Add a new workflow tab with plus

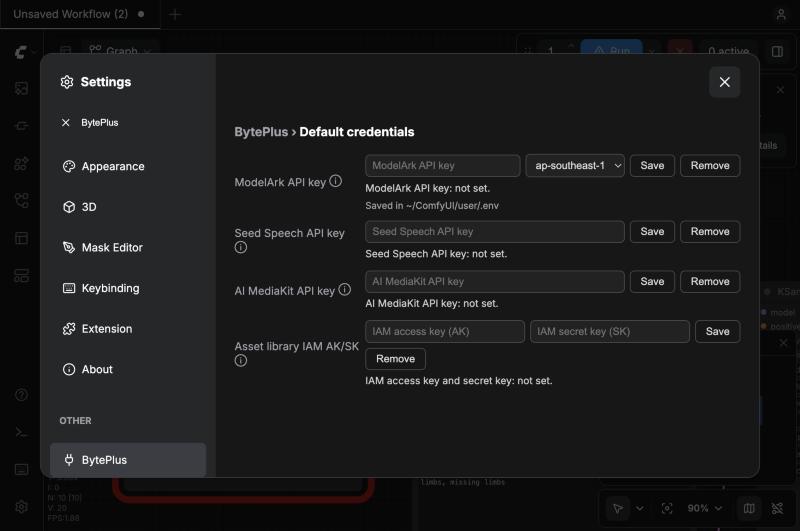pos(175,14)
